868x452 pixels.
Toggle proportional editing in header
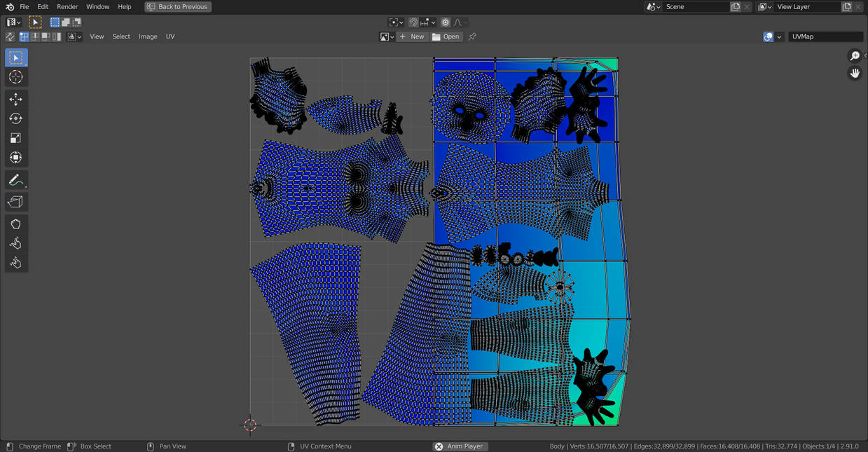click(446, 22)
